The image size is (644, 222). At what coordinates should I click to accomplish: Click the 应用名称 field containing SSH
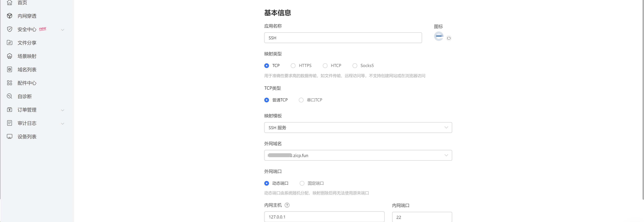343,38
